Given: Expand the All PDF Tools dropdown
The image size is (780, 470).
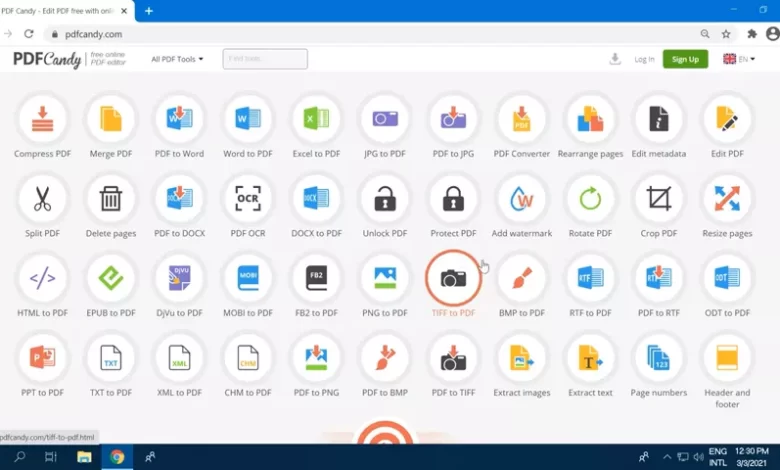Looking at the screenshot, I should tap(177, 59).
